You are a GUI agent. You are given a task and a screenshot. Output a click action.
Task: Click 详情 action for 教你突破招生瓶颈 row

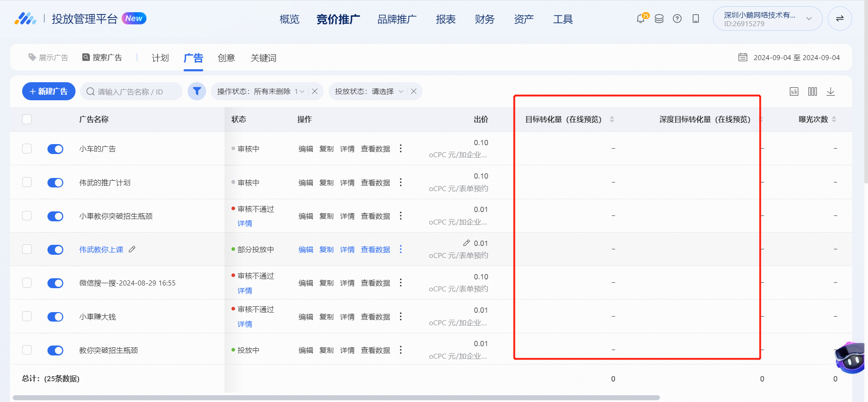point(347,350)
